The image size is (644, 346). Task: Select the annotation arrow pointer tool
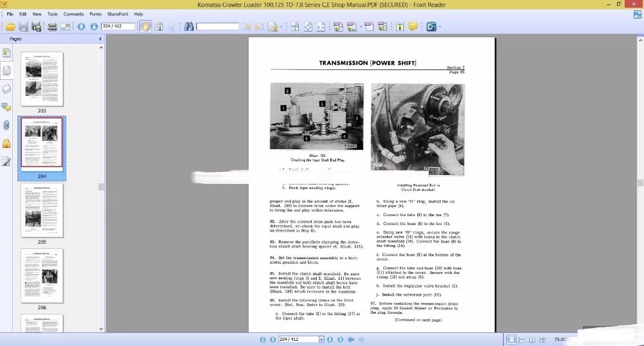coord(172,26)
